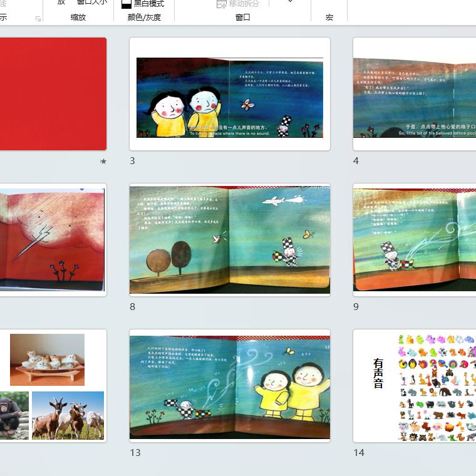Select the slide with cats and goats
476x476 pixels.
[x=53, y=386]
